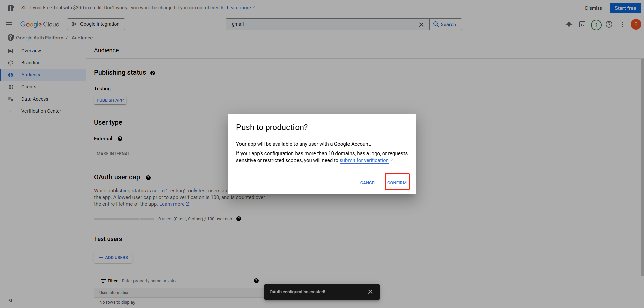Dismiss the OAuth configuration created toast

(370, 292)
